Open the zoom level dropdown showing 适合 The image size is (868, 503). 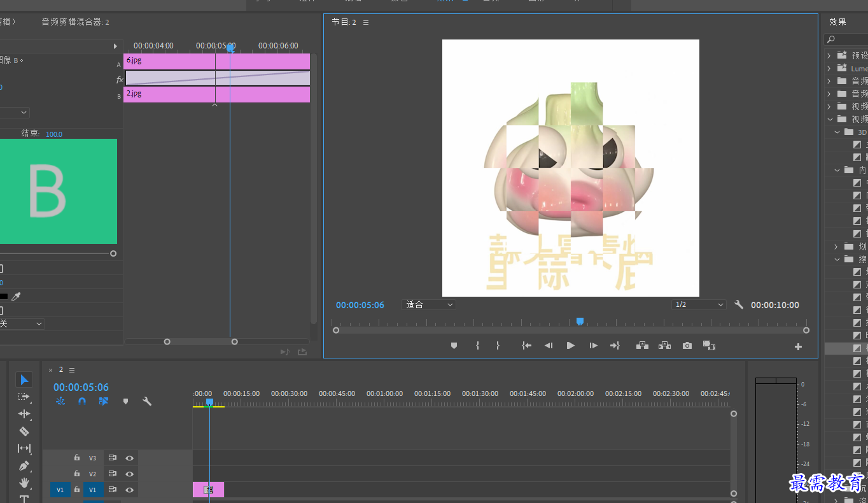tap(428, 305)
